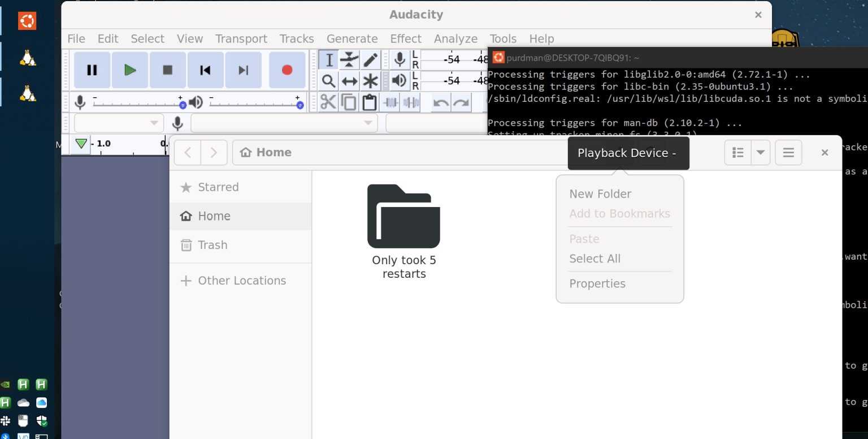The width and height of the screenshot is (868, 439).
Task: Toggle the Selection I-beam tool
Action: (328, 59)
